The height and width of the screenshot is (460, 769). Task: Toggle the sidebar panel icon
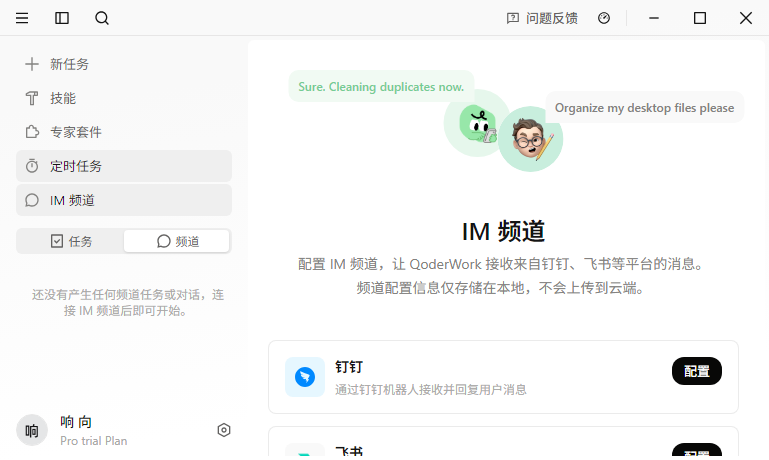click(x=62, y=18)
